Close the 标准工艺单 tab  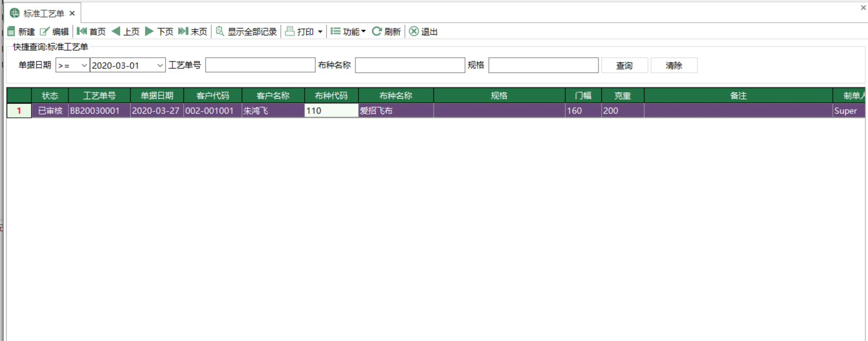pos(72,13)
